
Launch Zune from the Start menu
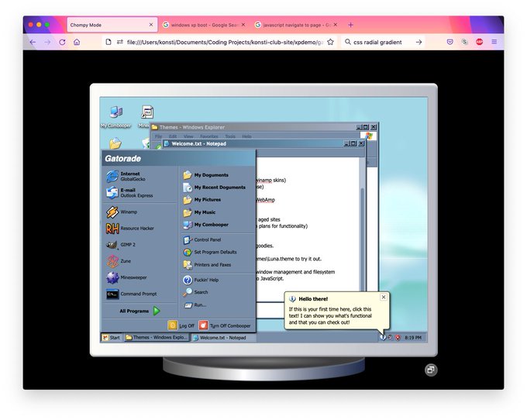click(119, 261)
